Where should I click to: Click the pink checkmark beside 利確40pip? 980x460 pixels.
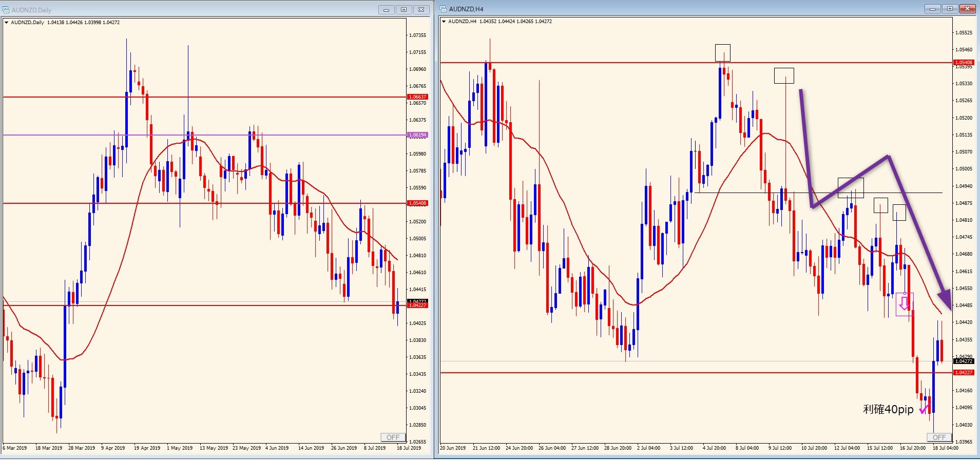pos(924,409)
